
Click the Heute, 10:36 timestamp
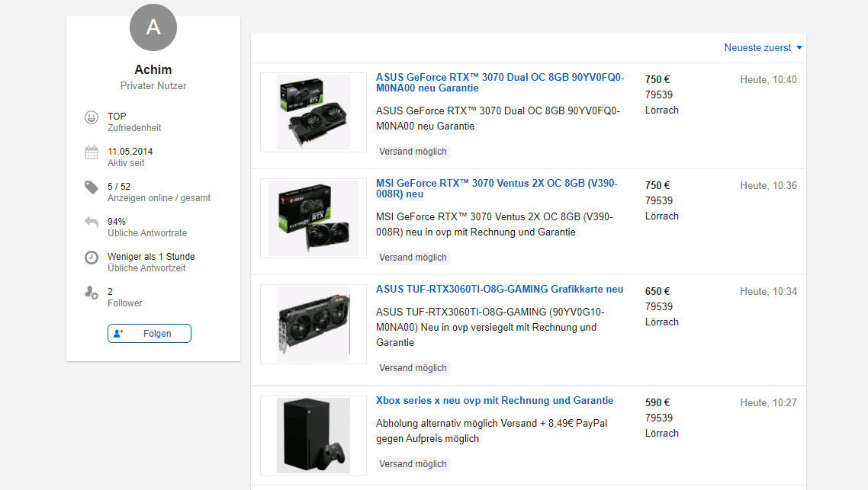pos(768,186)
